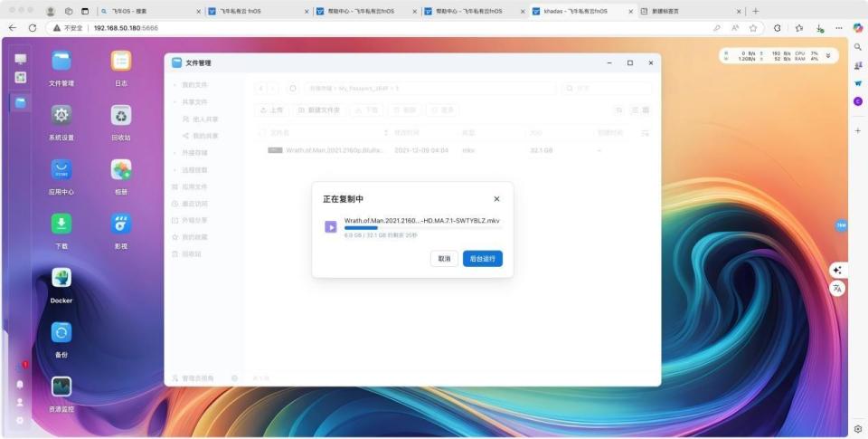Close the 正在复制中 dialog
The width and height of the screenshot is (868, 439).
[496, 198]
